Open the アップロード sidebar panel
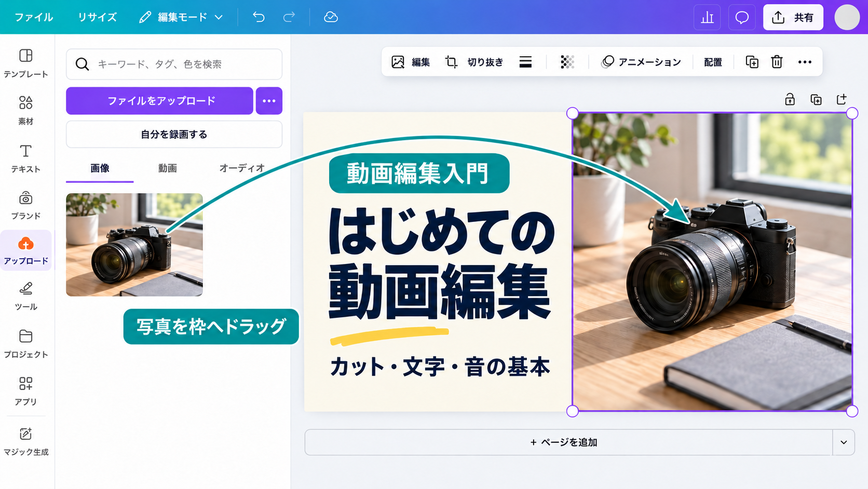The width and height of the screenshot is (868, 489). click(x=26, y=251)
